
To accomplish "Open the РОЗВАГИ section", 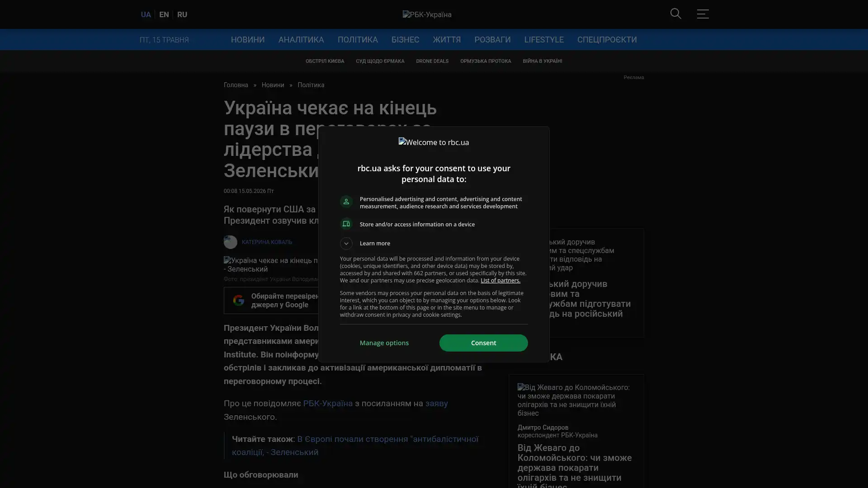I will click(x=492, y=40).
